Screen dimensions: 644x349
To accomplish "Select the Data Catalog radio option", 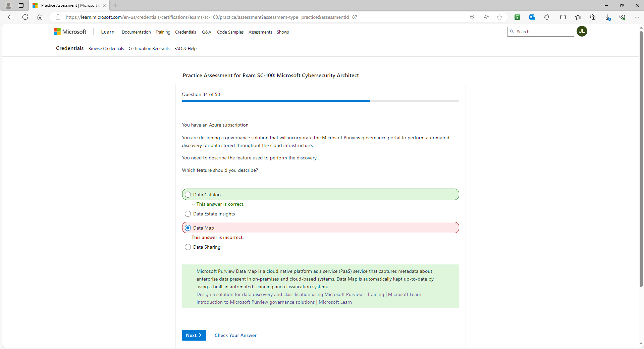I will tap(188, 195).
